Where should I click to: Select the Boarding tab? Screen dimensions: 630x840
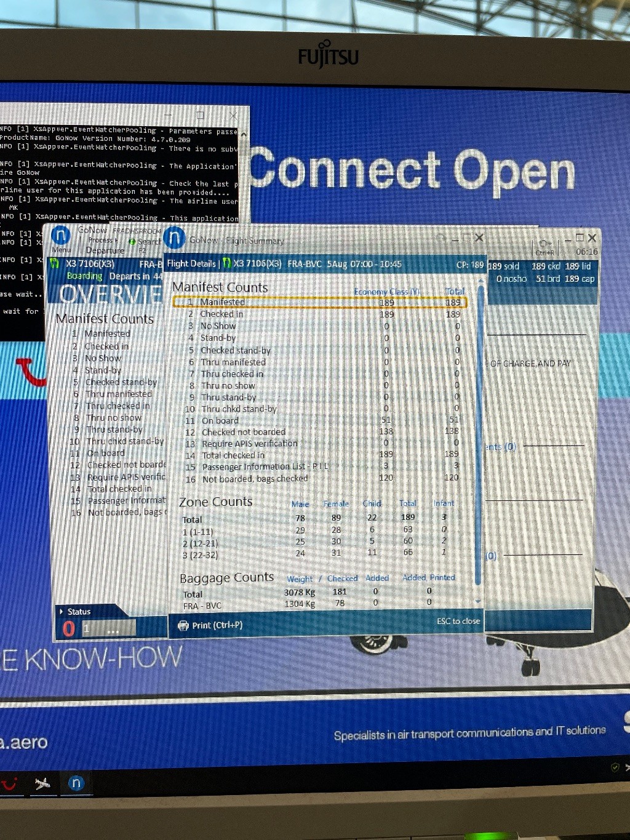tap(84, 276)
